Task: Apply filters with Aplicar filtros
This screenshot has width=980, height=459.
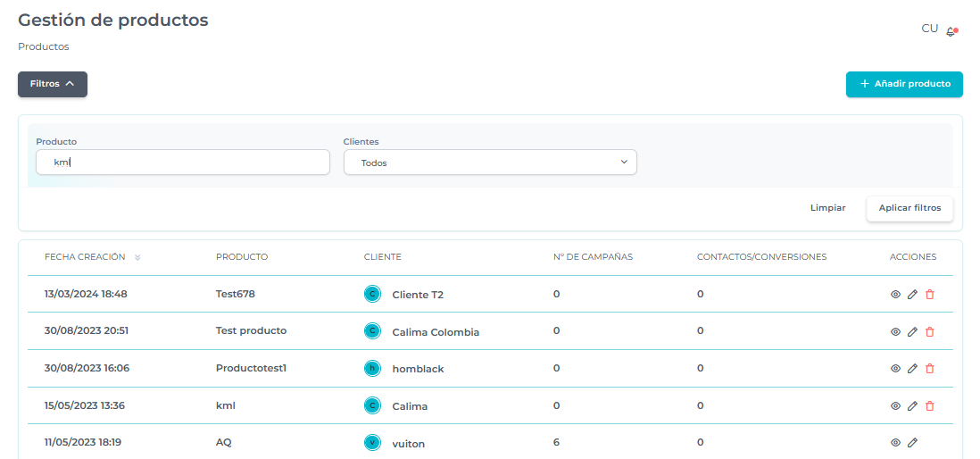Action: coord(909,208)
